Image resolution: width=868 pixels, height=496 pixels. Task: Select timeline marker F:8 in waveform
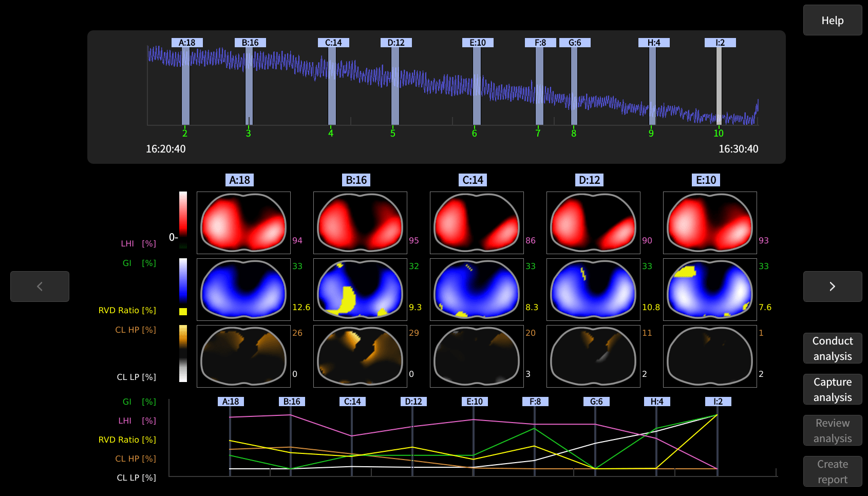pyautogui.click(x=540, y=43)
